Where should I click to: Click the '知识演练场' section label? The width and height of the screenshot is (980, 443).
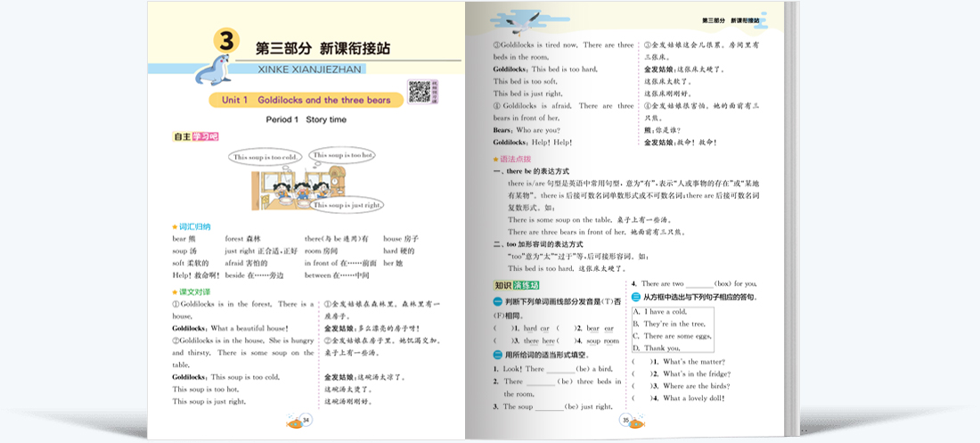(516, 285)
